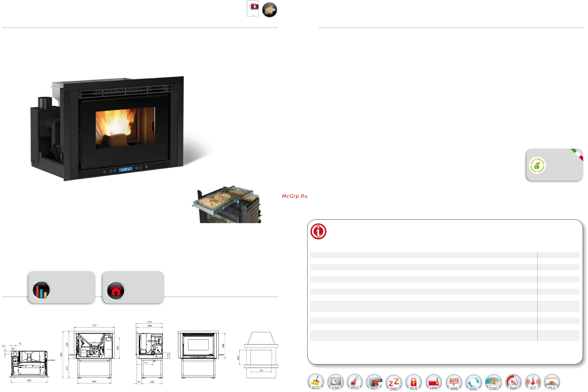
Task: Click the KLS padlock icon
Action: [414, 382]
